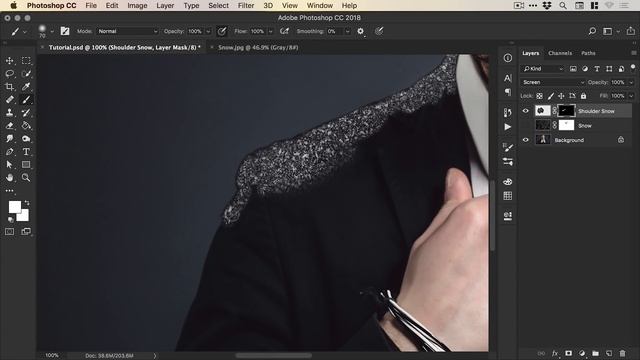This screenshot has width=640, height=360.
Task: Select the Shoulder Snow layer mask thumbnail
Action: (566, 111)
